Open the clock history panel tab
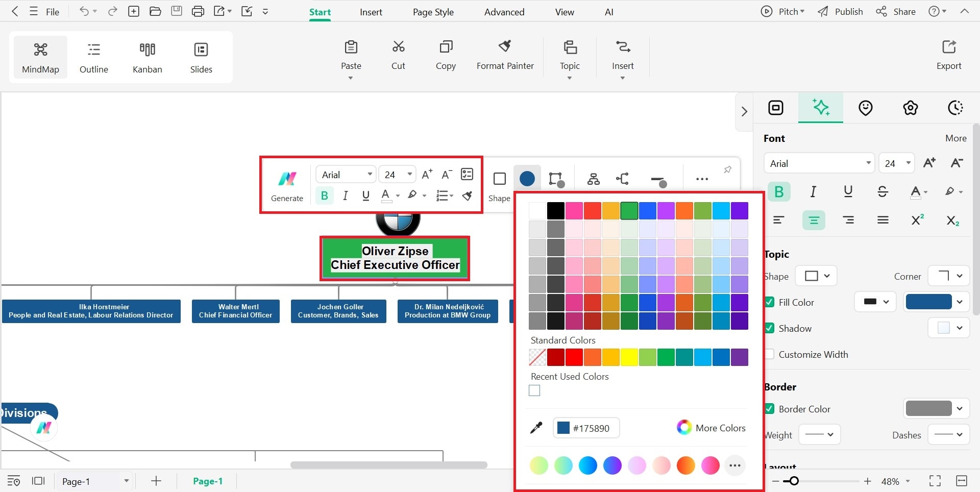Viewport: 980px width, 492px height. click(955, 108)
